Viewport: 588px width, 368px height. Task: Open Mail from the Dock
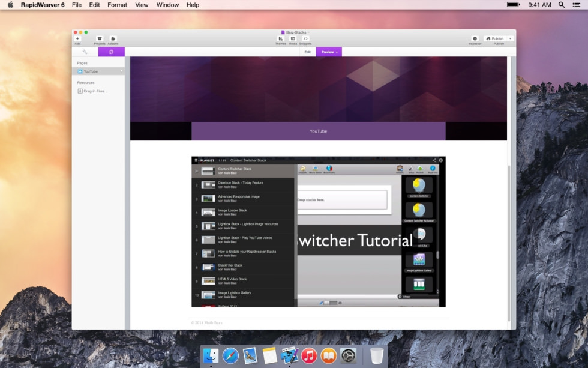click(250, 355)
